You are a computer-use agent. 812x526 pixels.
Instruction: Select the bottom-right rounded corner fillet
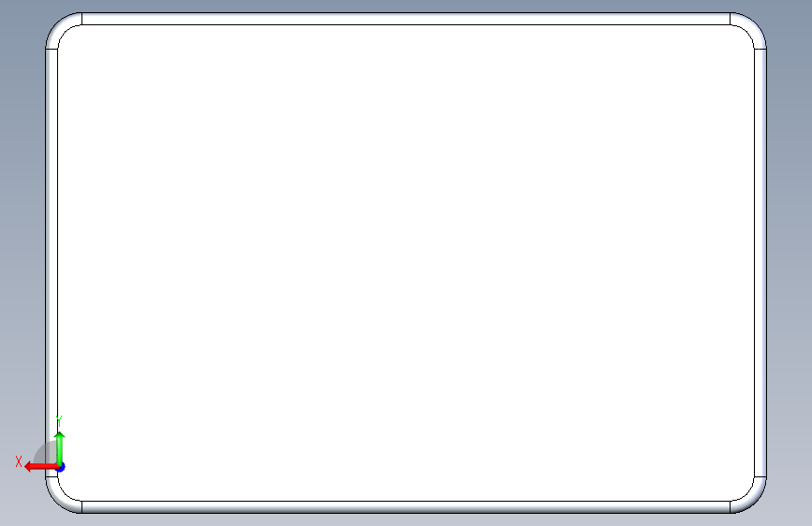[752, 499]
